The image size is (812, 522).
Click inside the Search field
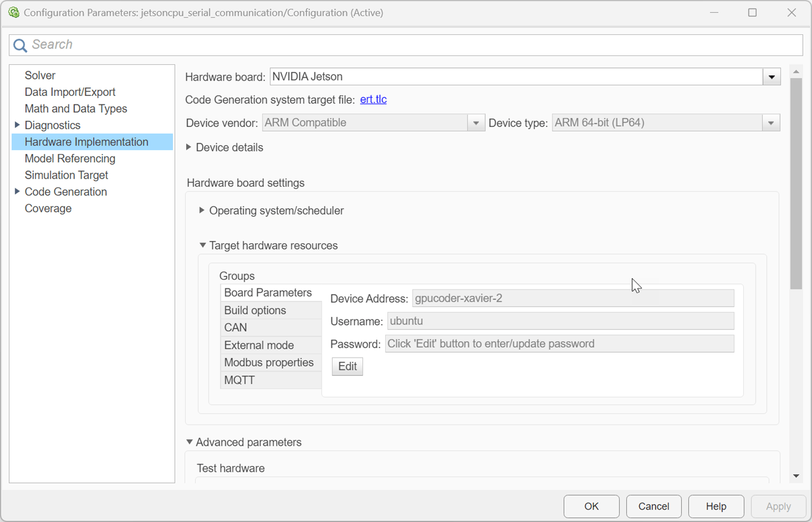[395, 45]
